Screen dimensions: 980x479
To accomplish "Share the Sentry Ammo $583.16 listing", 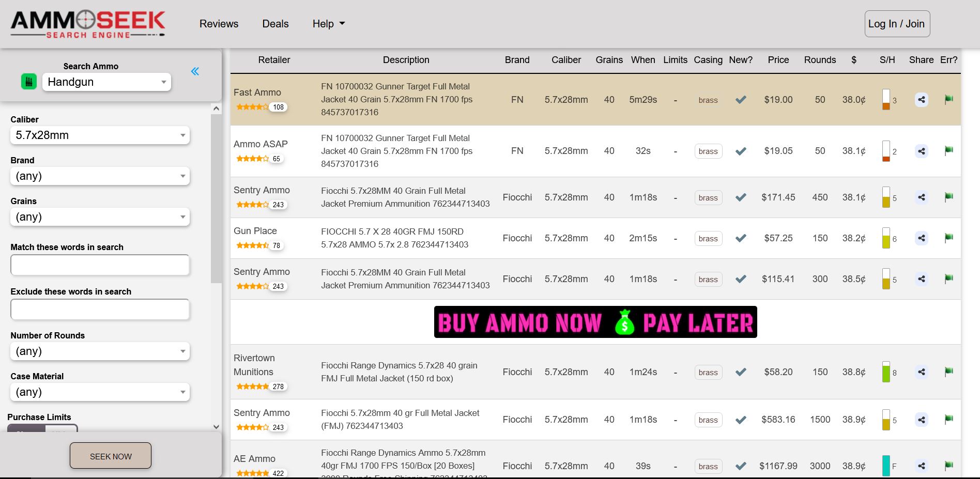I will point(921,420).
